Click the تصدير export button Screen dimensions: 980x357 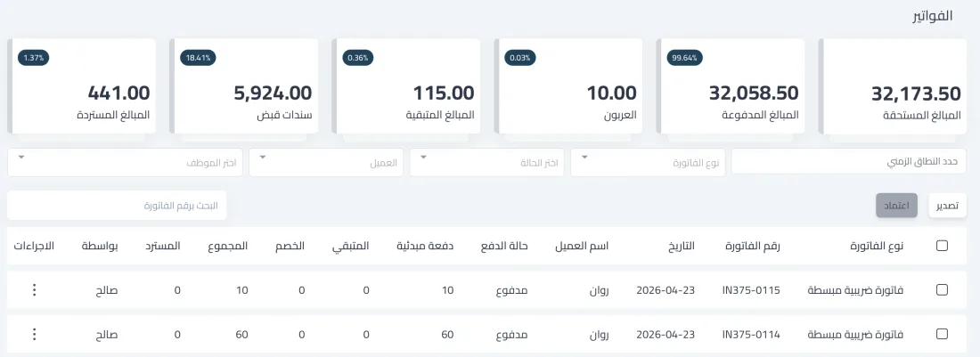[948, 206]
